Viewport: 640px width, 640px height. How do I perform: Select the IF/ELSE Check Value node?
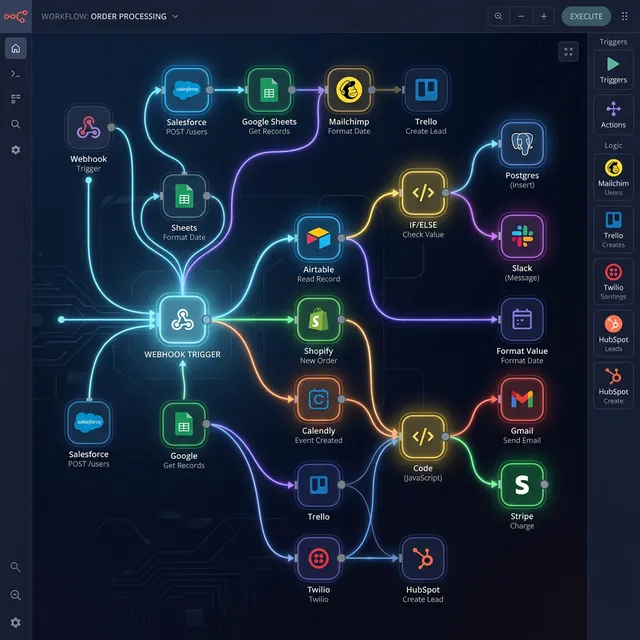(x=423, y=193)
